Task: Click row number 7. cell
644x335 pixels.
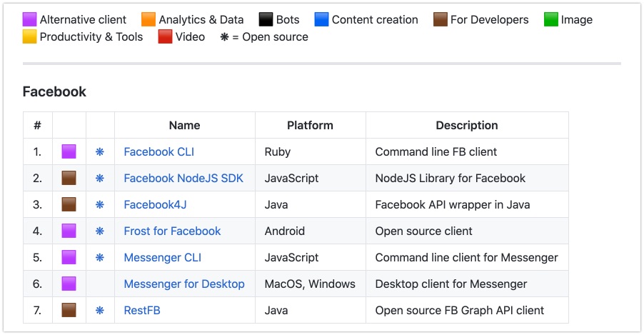Action: tap(37, 310)
